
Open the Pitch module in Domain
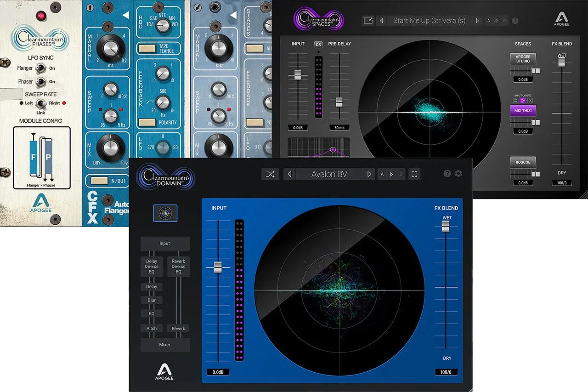tap(152, 329)
